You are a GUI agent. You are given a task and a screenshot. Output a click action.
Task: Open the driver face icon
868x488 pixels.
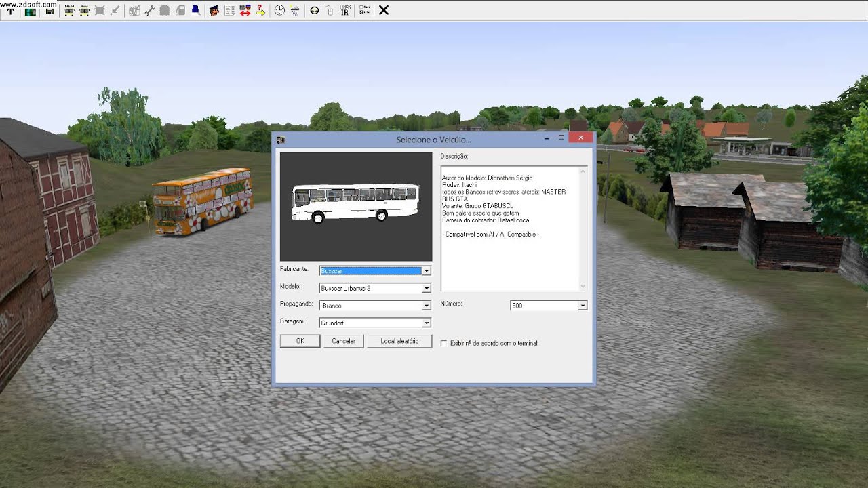click(x=214, y=10)
